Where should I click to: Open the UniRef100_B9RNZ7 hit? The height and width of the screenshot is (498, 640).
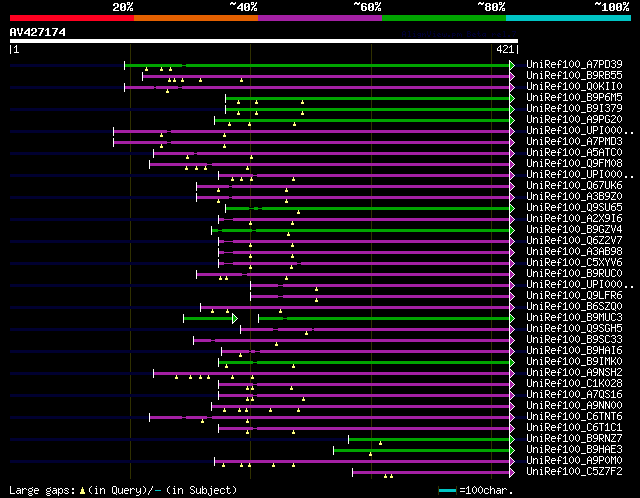574,439
